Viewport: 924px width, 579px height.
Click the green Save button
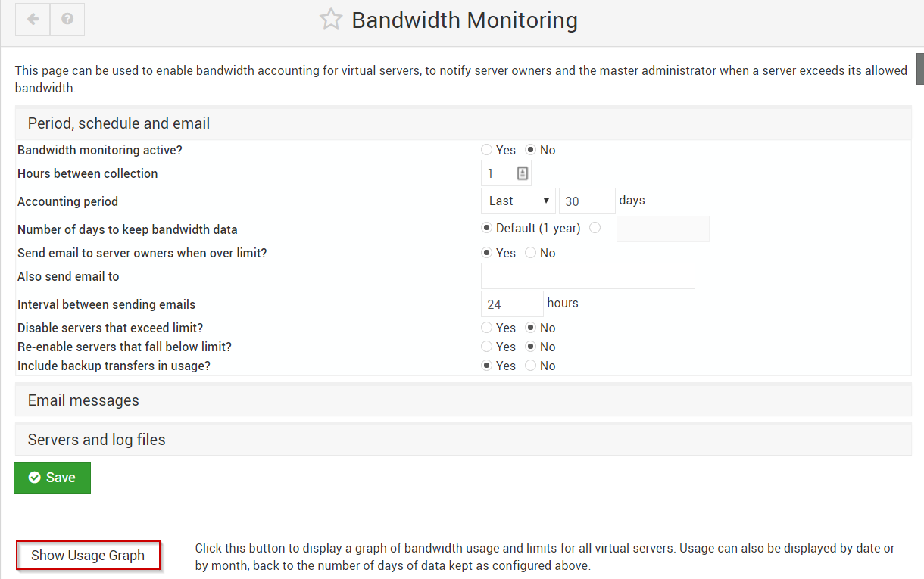(x=52, y=478)
